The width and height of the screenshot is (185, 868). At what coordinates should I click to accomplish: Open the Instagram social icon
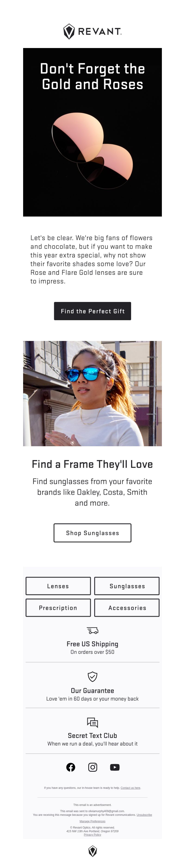(x=92, y=767)
